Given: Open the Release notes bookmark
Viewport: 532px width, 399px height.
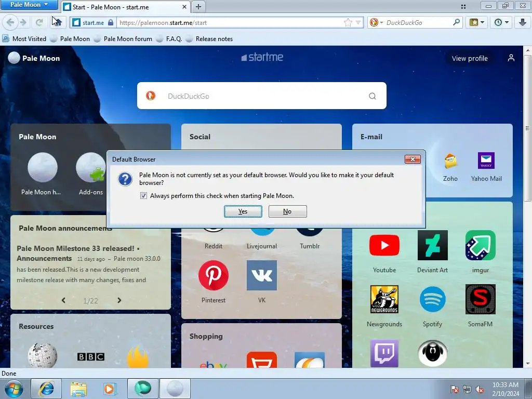Looking at the screenshot, I should [x=210, y=38].
